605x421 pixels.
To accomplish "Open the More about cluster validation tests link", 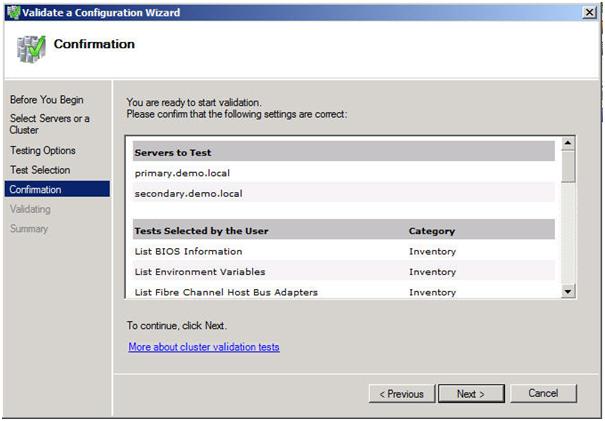I will 204,347.
